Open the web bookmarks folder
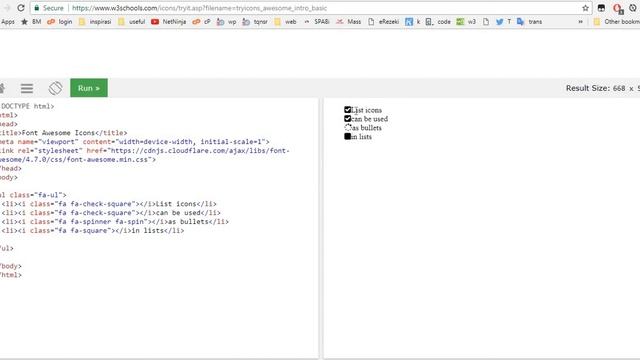This screenshot has height=360, width=640. click(285, 22)
